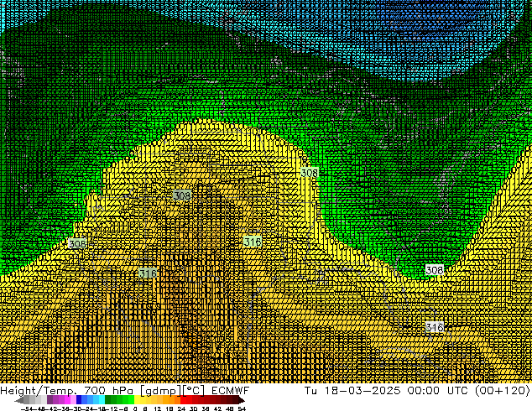This screenshot has height=411, width=532.
Task: Click the 308 contour label directly above white 316
Action: point(435,270)
